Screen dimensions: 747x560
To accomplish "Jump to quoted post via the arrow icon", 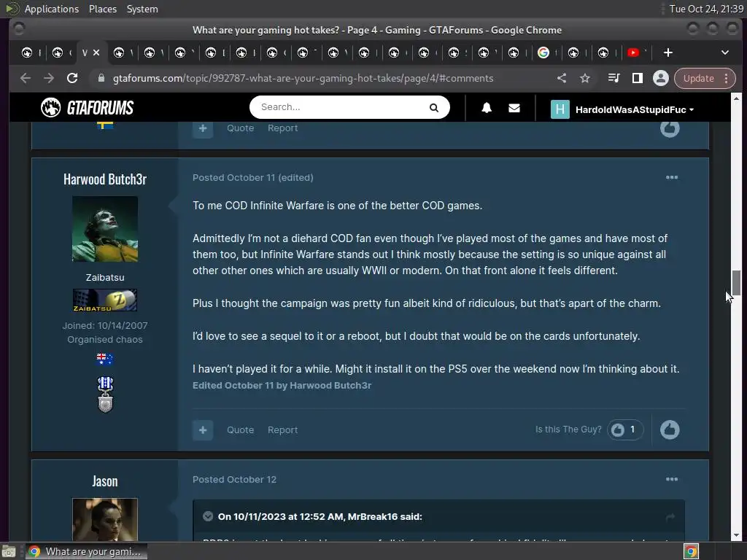I will 670,517.
